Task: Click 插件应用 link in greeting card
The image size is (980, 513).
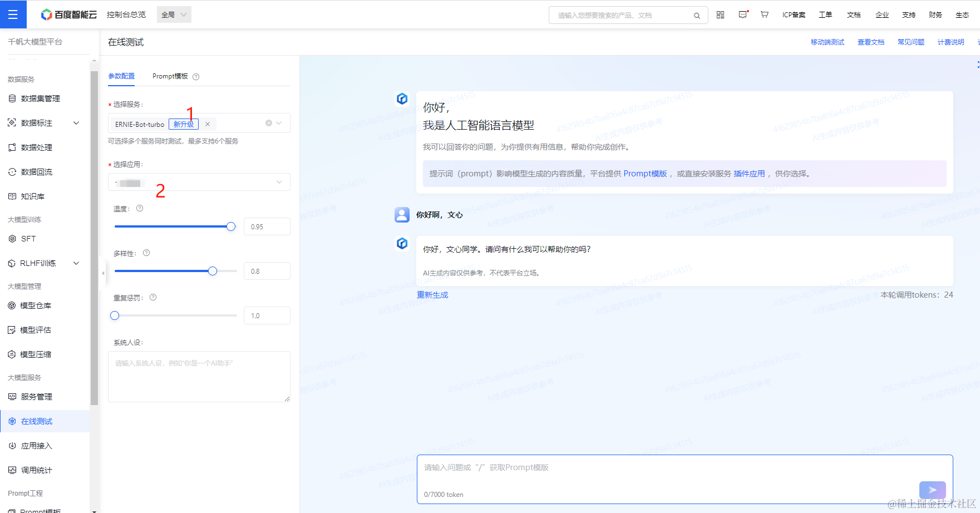Action: [749, 174]
